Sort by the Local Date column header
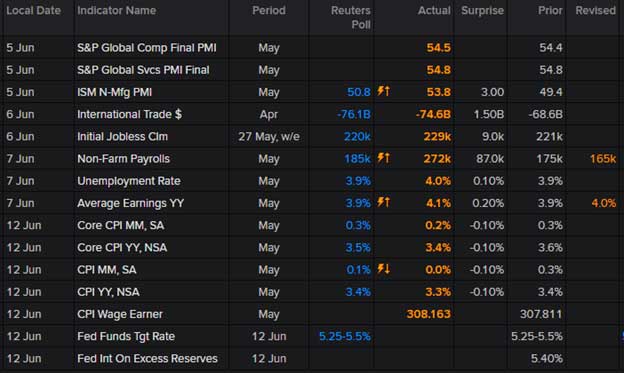The width and height of the screenshot is (624, 373). click(x=33, y=10)
